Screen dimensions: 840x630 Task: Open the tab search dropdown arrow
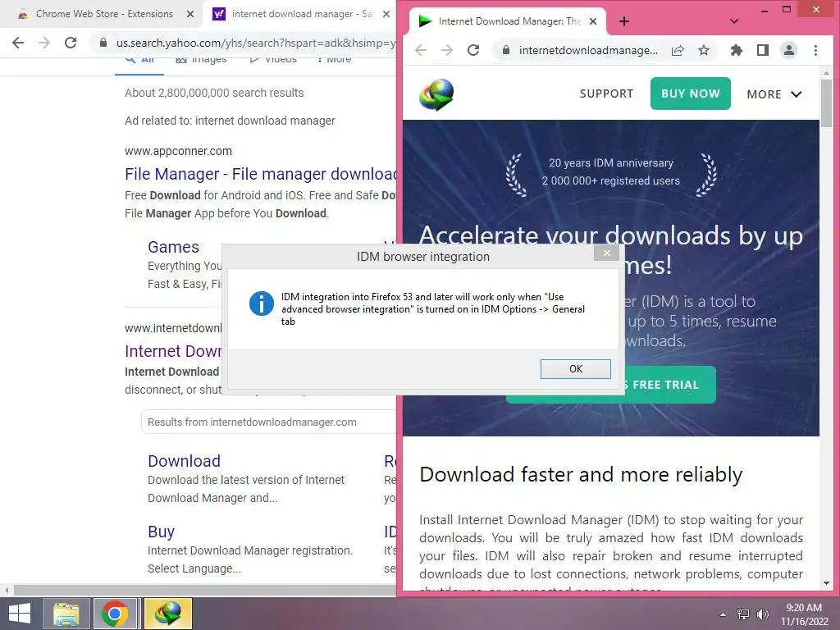734,21
